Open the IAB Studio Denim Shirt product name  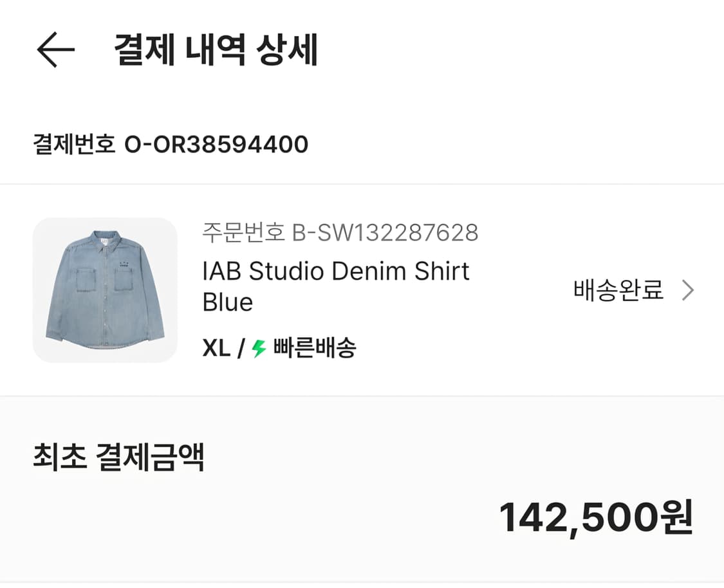coord(336,271)
